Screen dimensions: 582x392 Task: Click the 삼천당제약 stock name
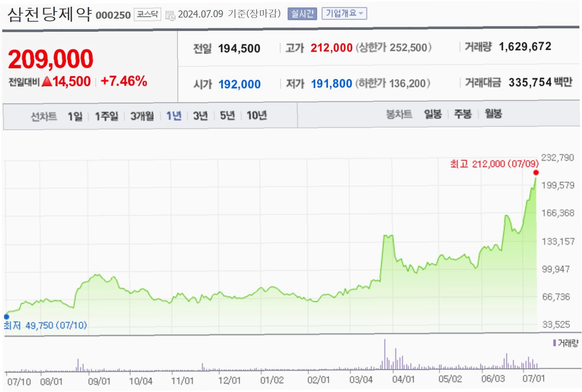50,15
